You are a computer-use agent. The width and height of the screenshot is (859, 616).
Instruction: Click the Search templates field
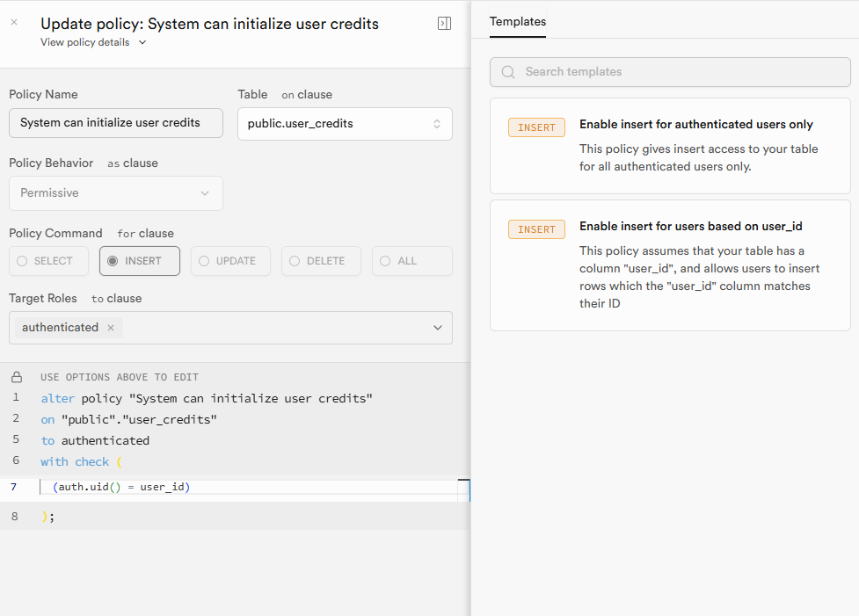pos(670,72)
